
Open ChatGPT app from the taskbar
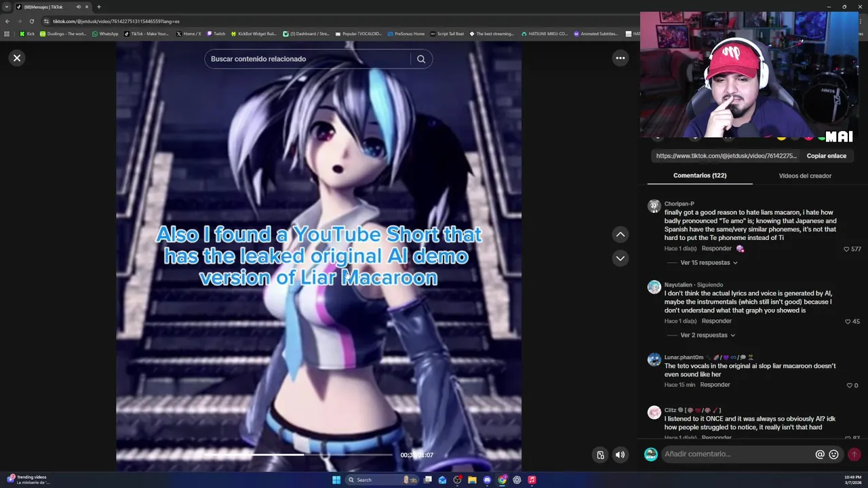(517, 480)
